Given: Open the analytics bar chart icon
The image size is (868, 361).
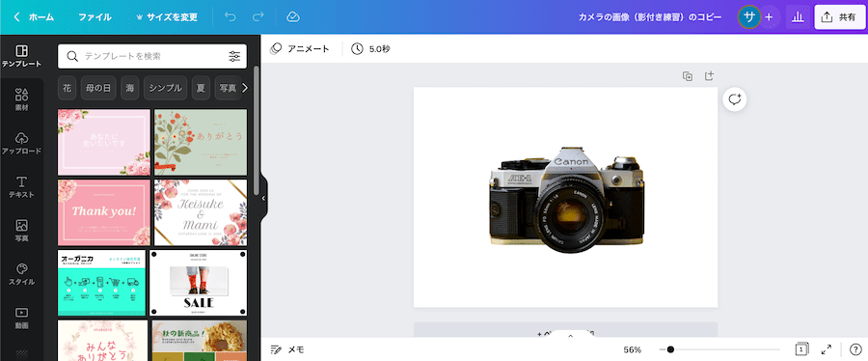Looking at the screenshot, I should (x=798, y=17).
